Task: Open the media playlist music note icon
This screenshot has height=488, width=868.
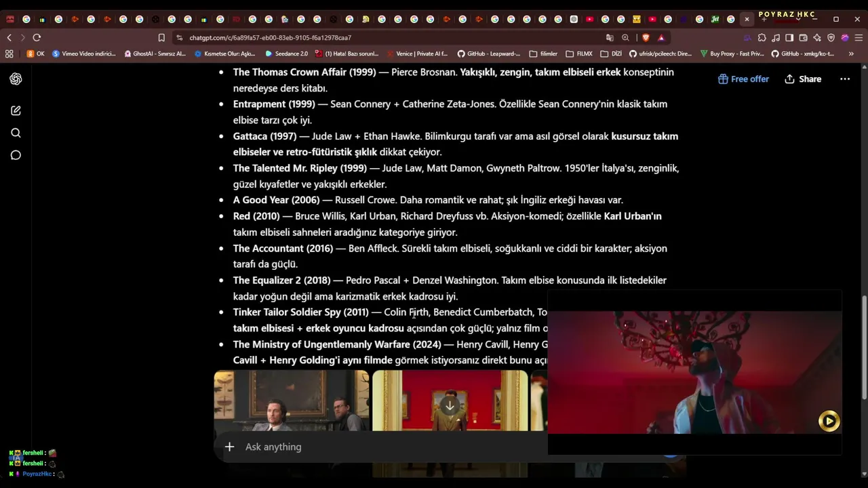Action: click(776, 38)
